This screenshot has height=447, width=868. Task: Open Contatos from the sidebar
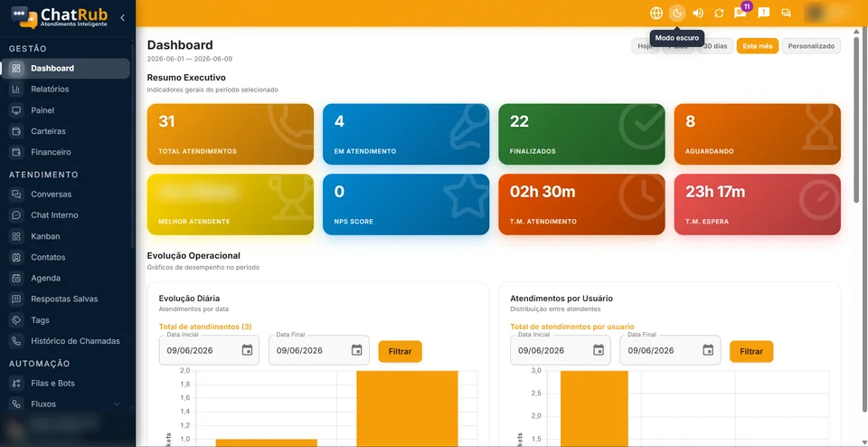point(65,257)
